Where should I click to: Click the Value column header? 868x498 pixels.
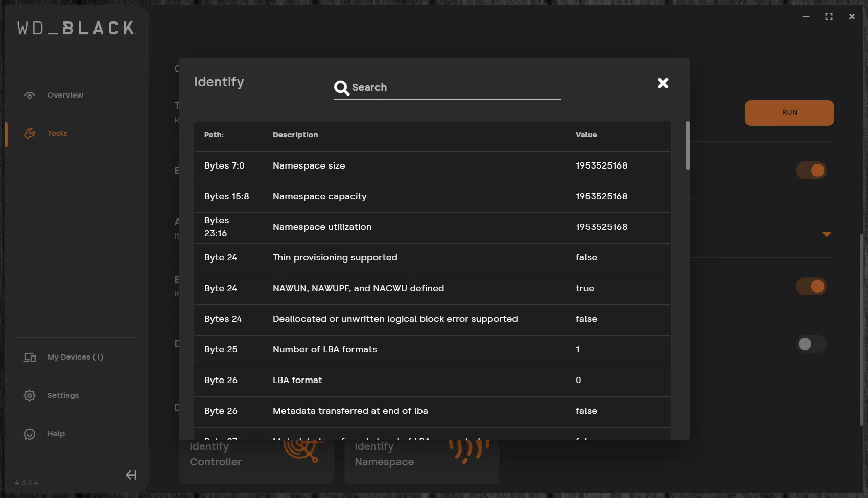[587, 135]
